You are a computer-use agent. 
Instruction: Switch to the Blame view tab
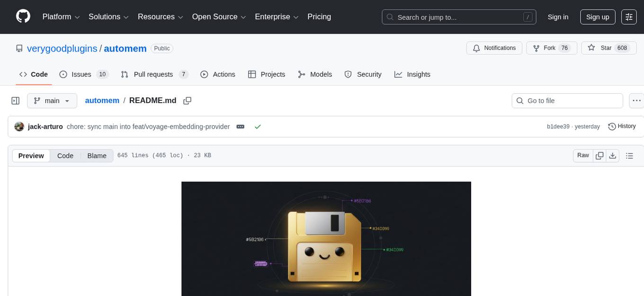tap(97, 156)
